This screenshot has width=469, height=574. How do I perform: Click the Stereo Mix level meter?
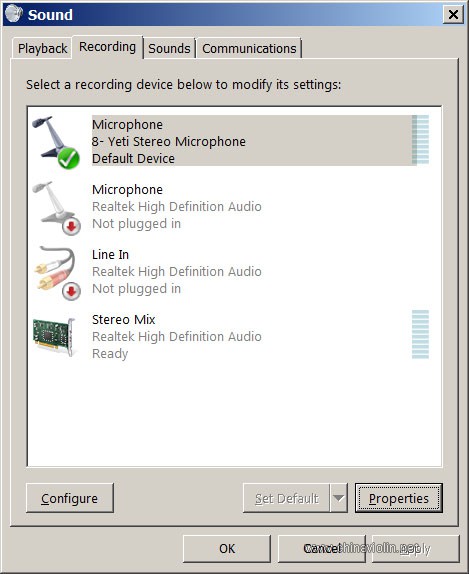pyautogui.click(x=420, y=334)
